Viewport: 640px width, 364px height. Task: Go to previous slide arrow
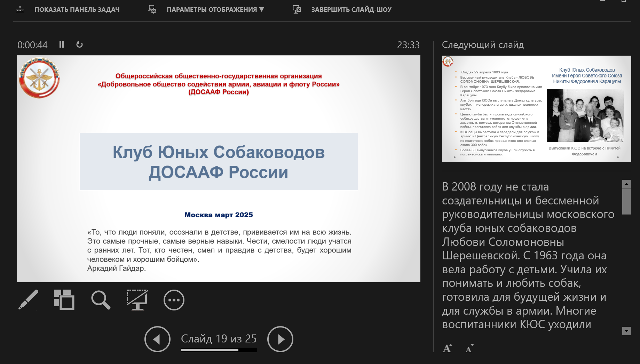[x=157, y=339]
